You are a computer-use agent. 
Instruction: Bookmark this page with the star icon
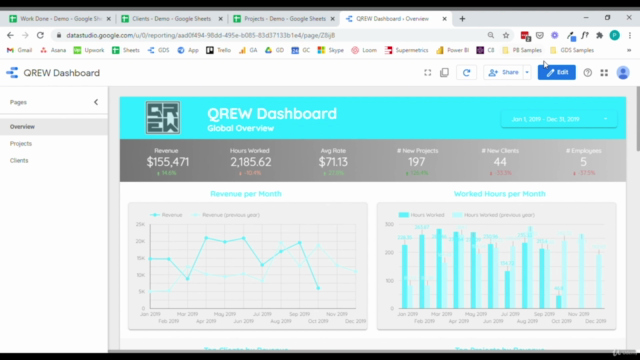pos(506,36)
